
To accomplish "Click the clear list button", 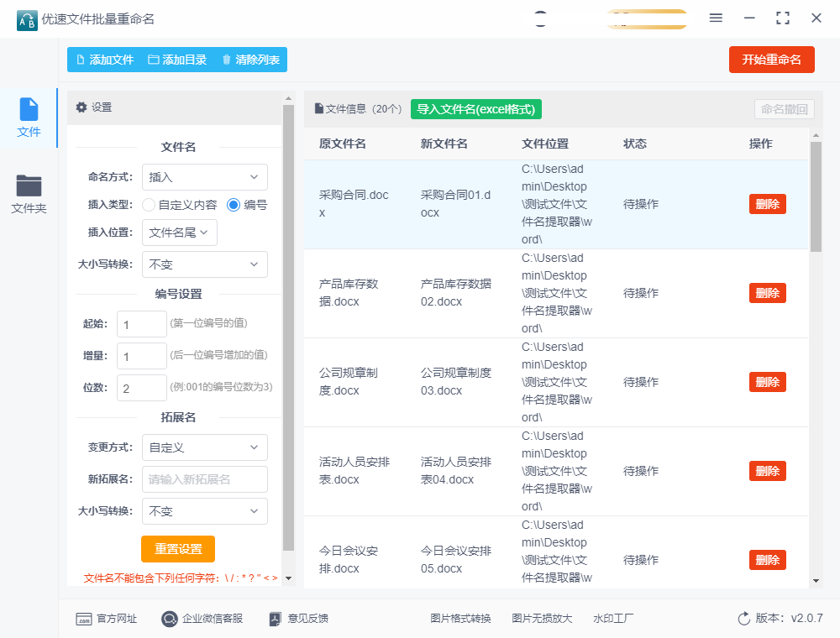I will tap(250, 60).
